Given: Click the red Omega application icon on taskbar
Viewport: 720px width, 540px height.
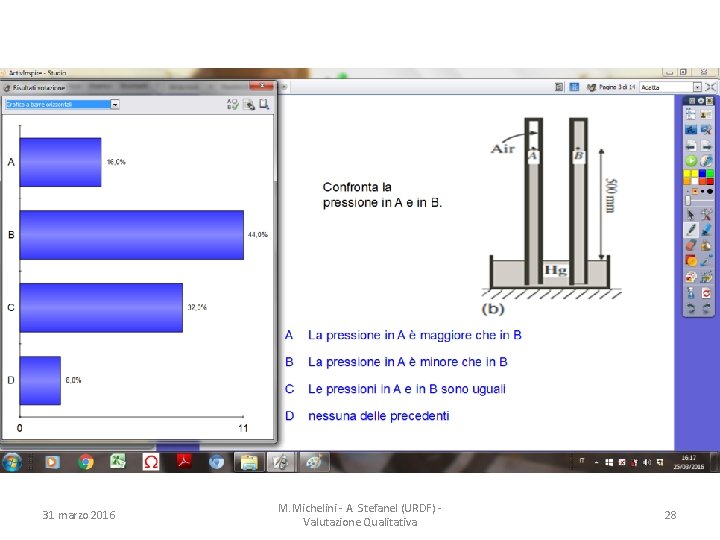Looking at the screenshot, I should (x=151, y=461).
